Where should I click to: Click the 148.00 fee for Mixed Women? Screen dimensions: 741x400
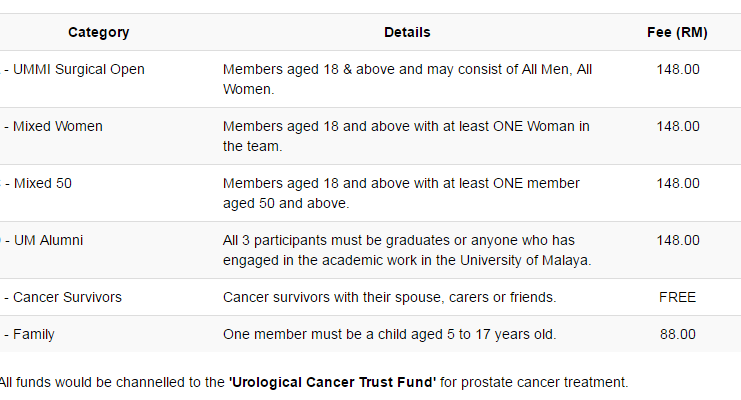click(x=678, y=126)
